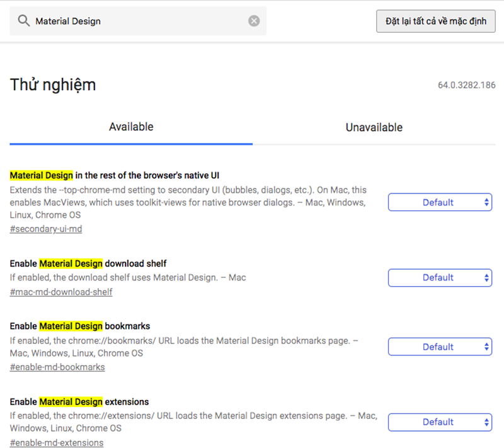This screenshot has width=504, height=448.
Task: Open the #secondary-ui-md link
Action: [x=46, y=229]
